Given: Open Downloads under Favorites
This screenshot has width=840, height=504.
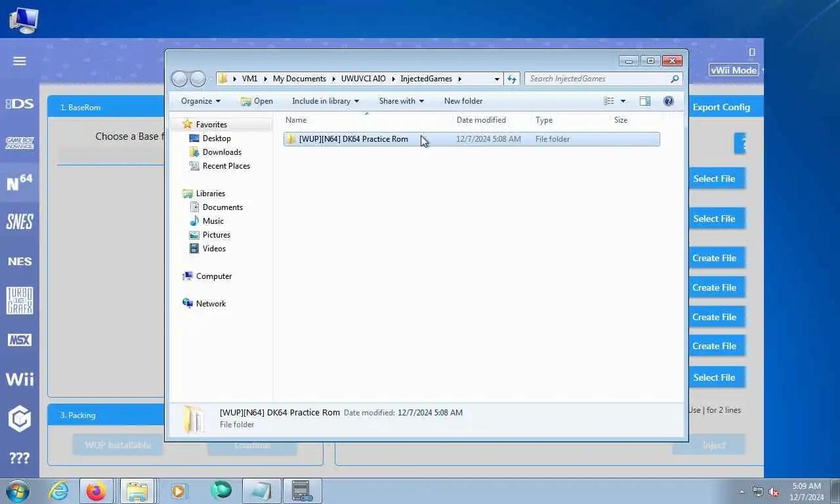Looking at the screenshot, I should click(x=222, y=152).
